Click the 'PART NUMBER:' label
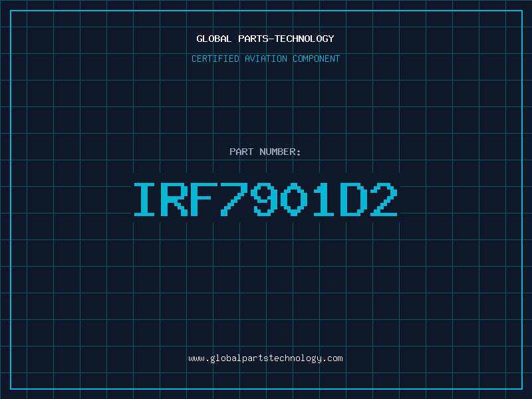This screenshot has height=399, width=532. (265, 152)
